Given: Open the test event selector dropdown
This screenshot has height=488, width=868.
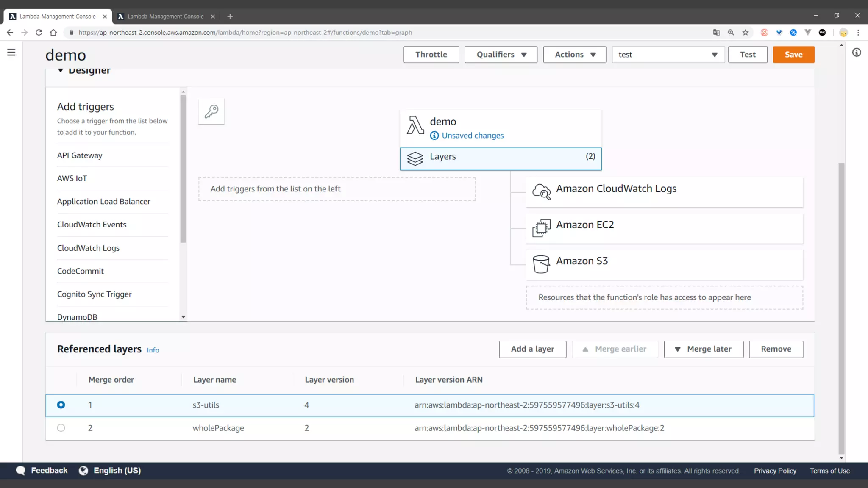Looking at the screenshot, I should click(x=668, y=55).
